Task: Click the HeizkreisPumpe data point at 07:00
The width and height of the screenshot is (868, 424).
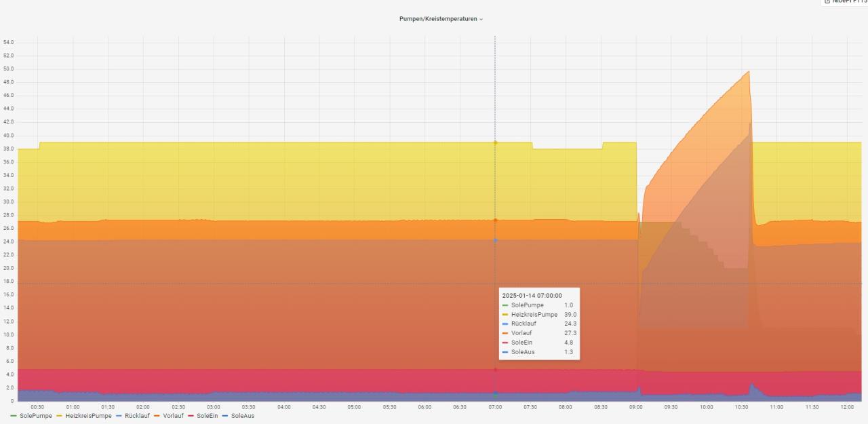Action: click(495, 142)
